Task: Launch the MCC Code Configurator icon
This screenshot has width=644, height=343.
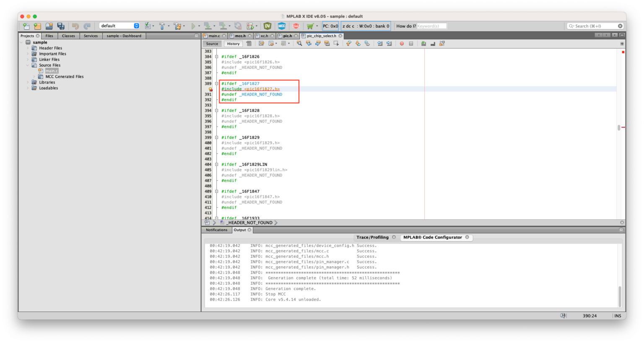Action: click(282, 26)
